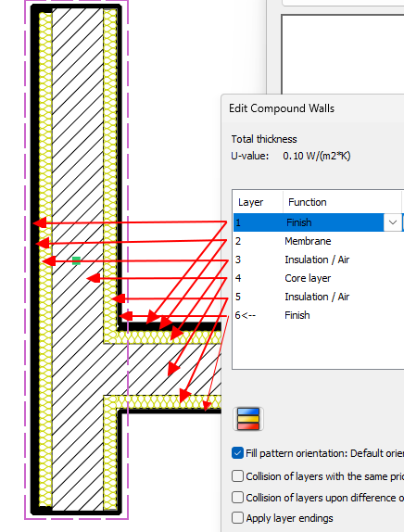Select layer 5 Insulation / Air row

(319, 297)
